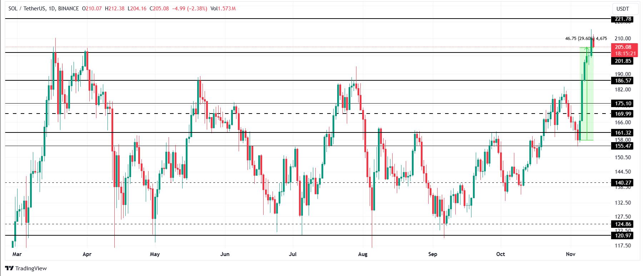
Task: Click the close value C205.08
Action: pos(159,9)
